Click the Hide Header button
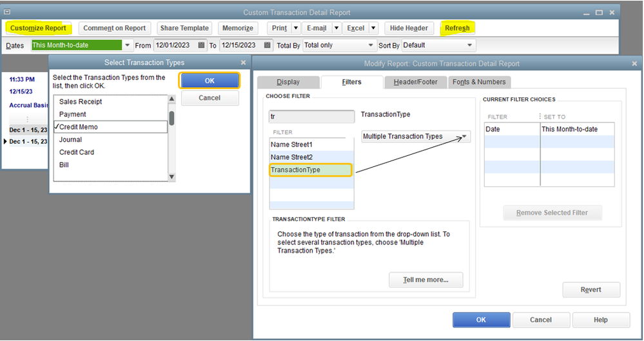Viewport: 644px width, 341px height. (x=409, y=28)
